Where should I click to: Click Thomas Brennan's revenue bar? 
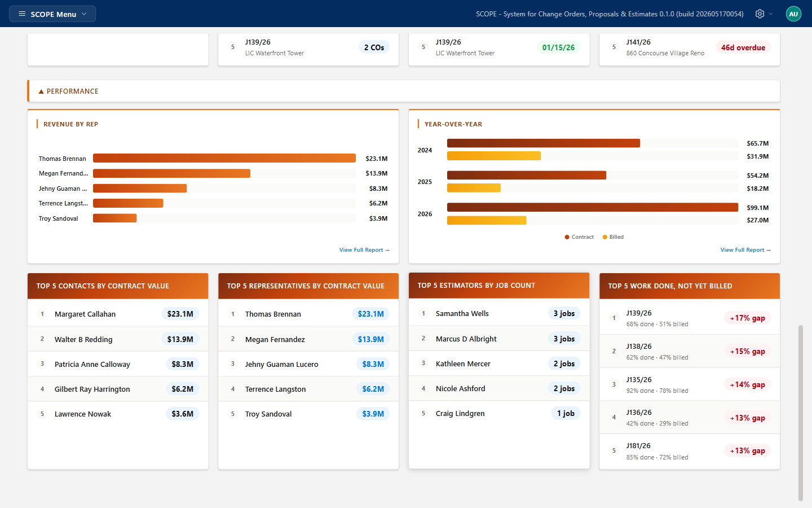[x=224, y=158]
